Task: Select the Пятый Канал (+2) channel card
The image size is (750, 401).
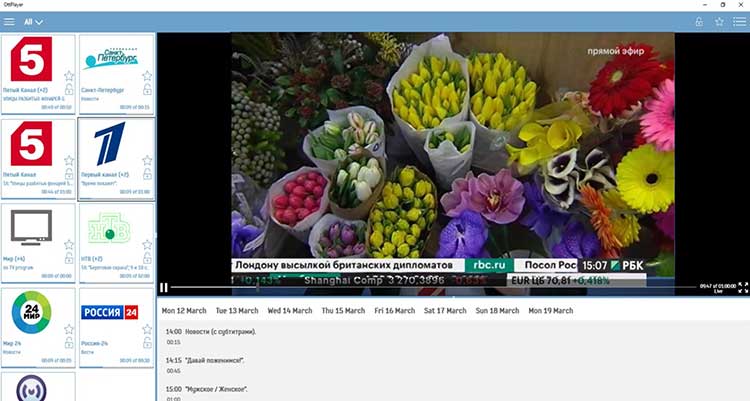Action: click(x=38, y=74)
